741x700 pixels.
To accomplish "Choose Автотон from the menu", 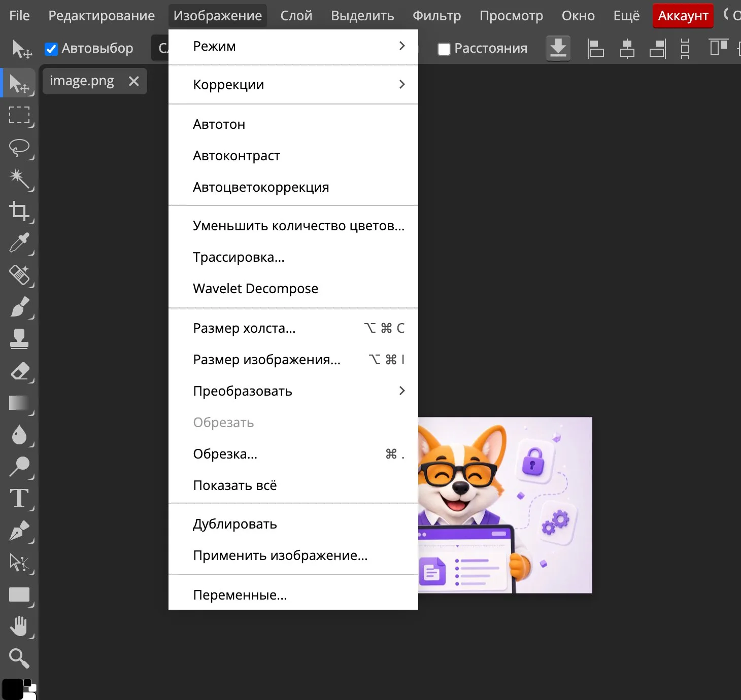I will 293,124.
